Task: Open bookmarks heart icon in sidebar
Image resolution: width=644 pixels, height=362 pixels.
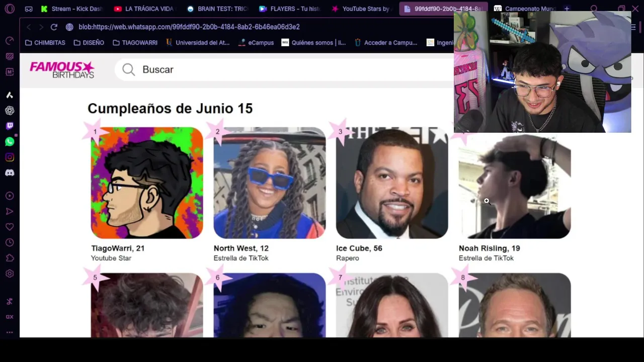Action: [10, 227]
